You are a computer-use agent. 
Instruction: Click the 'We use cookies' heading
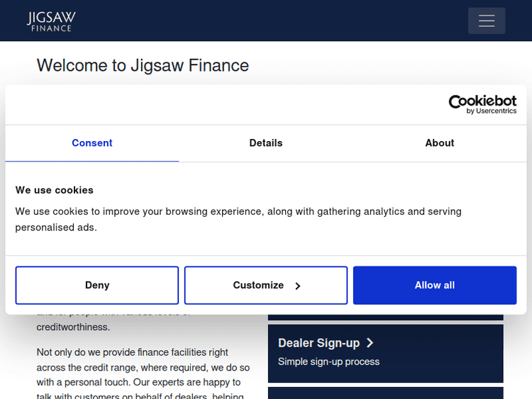click(x=55, y=190)
